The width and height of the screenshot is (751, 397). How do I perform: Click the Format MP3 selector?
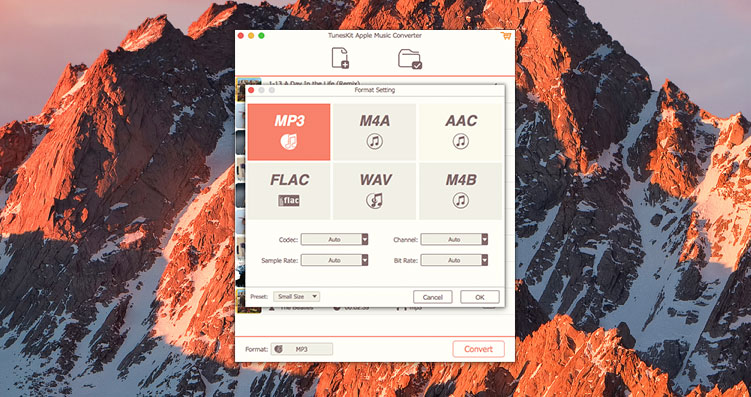click(302, 349)
